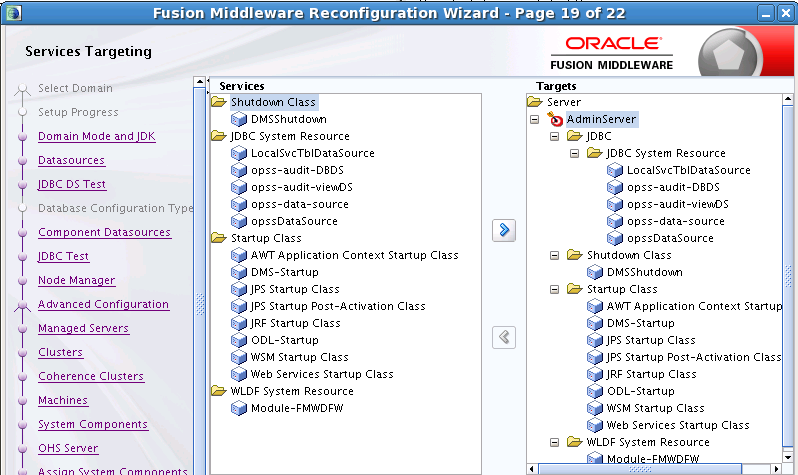This screenshot has height=475, width=798.
Task: Click the JDBC folder icon in Targets
Action: 575,136
